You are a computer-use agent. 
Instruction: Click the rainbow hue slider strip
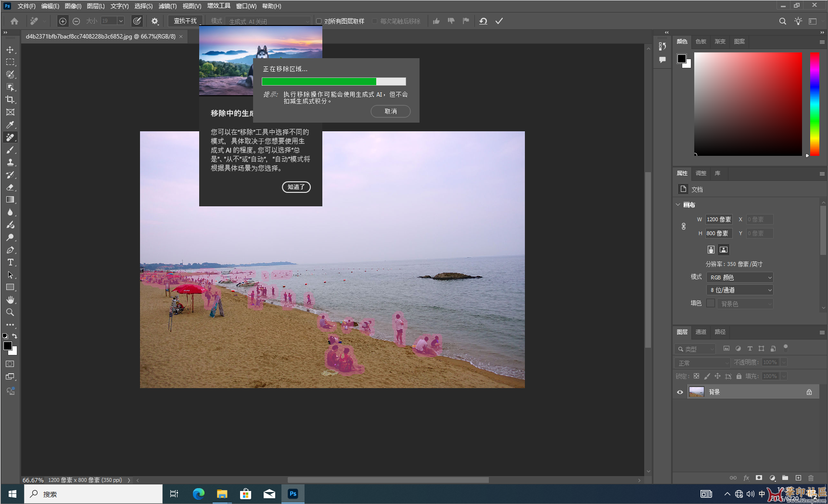click(x=815, y=104)
